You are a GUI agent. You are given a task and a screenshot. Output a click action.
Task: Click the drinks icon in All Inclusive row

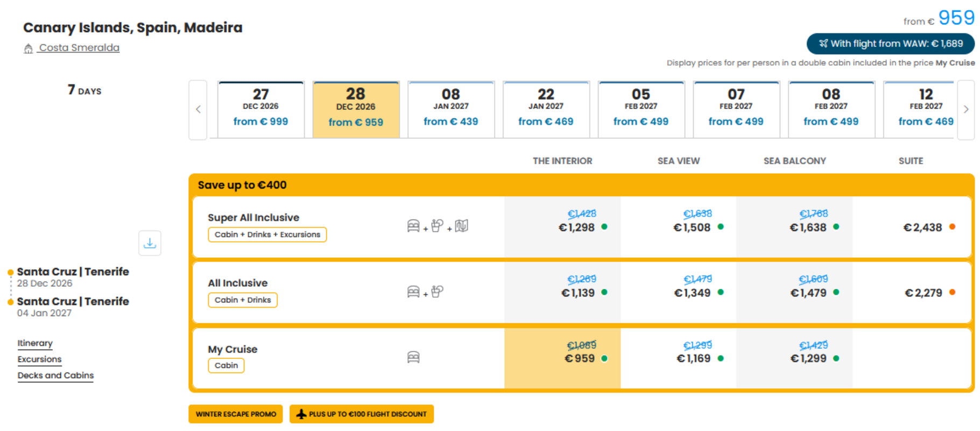tap(437, 291)
